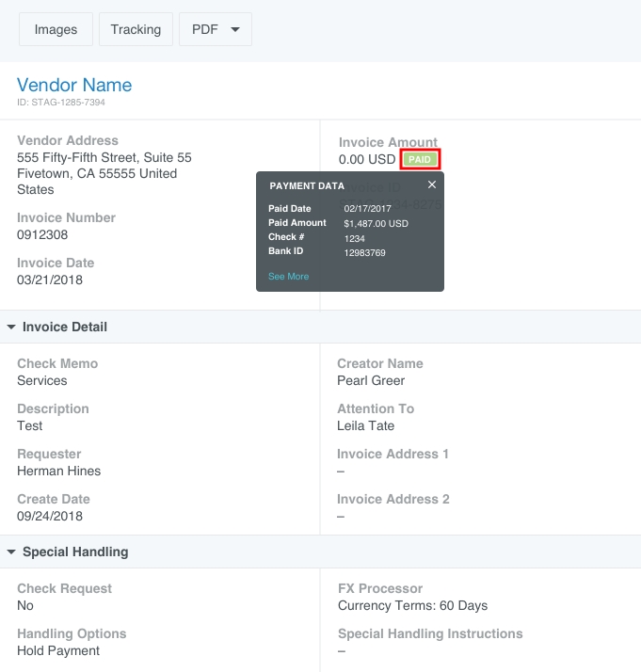Click the Images button
This screenshot has height=672, width=641.
pyautogui.click(x=56, y=29)
